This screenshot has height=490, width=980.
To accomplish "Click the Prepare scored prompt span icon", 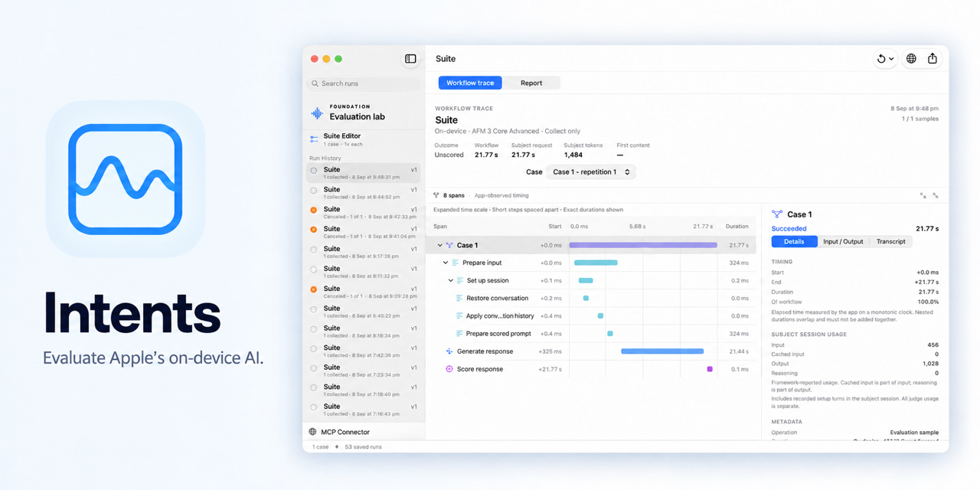I will (459, 333).
